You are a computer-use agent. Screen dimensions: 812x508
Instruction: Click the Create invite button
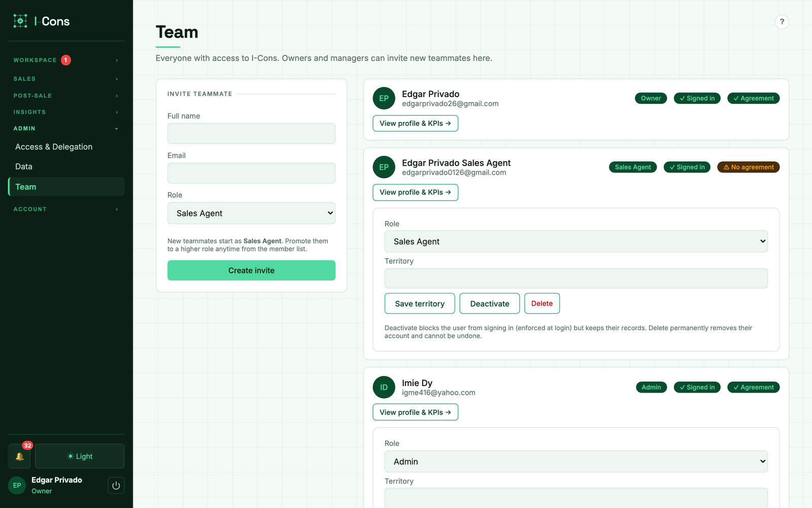tap(251, 270)
